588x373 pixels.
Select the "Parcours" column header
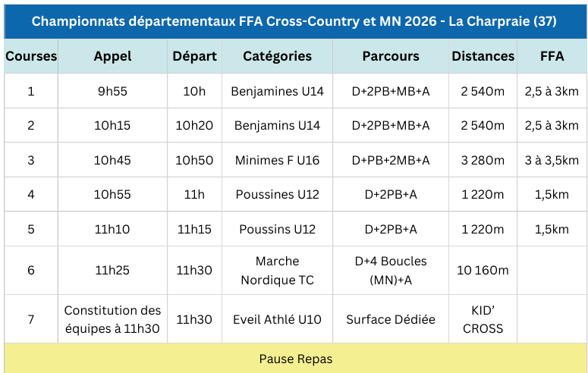pos(391,56)
